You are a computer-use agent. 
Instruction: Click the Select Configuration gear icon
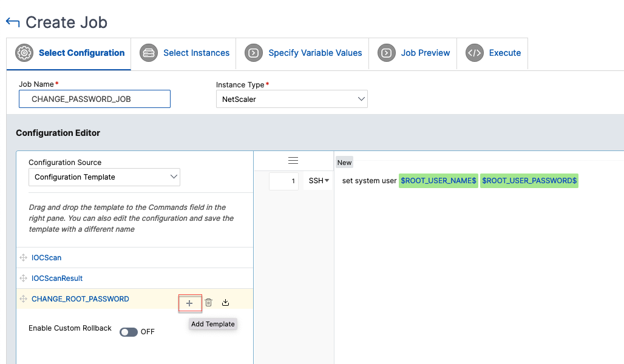(24, 53)
